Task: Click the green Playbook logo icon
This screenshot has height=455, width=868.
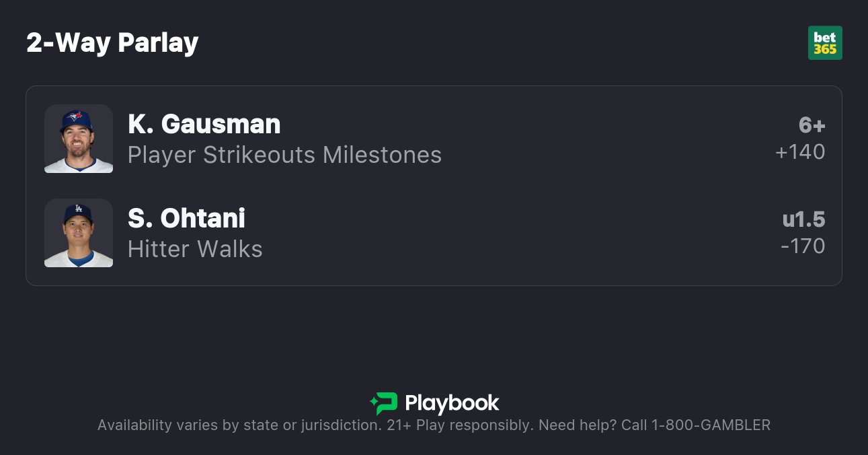Action: pyautogui.click(x=384, y=403)
